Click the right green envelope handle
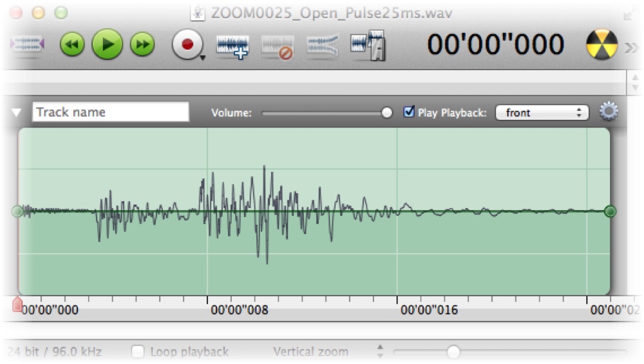This screenshot has height=364, width=644. (611, 211)
